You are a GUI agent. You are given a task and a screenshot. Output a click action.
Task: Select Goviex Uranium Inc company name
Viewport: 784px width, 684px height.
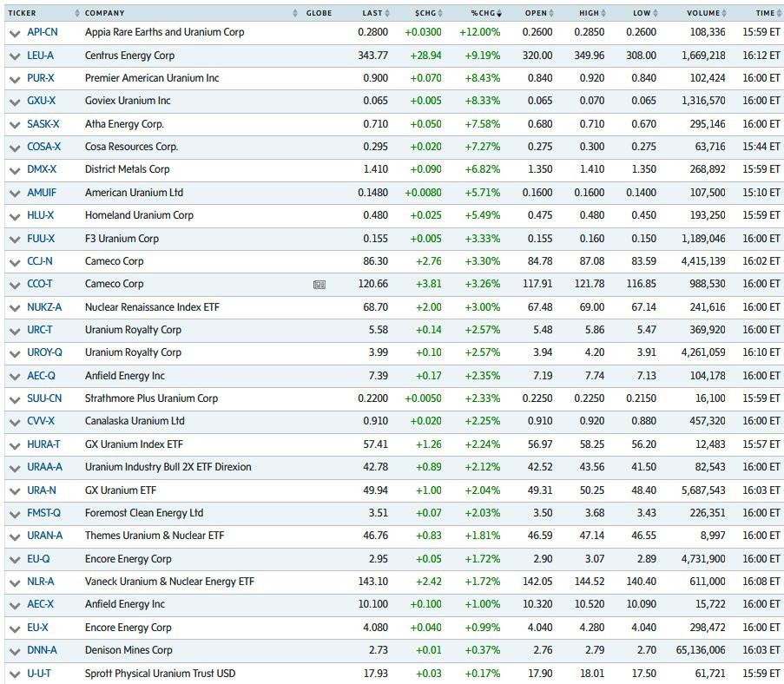coord(128,101)
